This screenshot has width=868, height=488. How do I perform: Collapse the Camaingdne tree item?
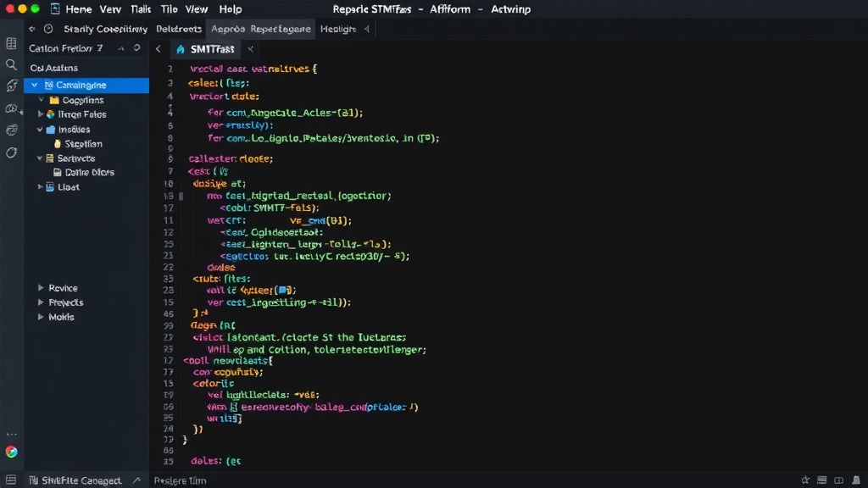pos(34,86)
